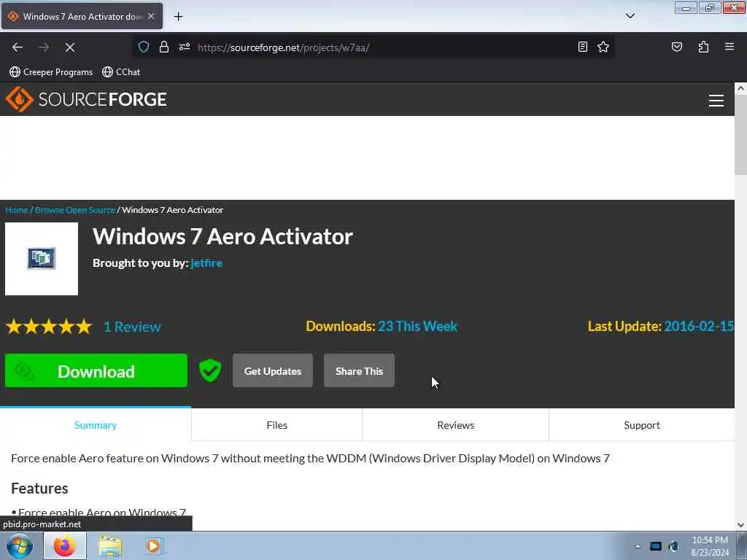
Task: Click the 2016-02-15 last update date
Action: (x=698, y=326)
